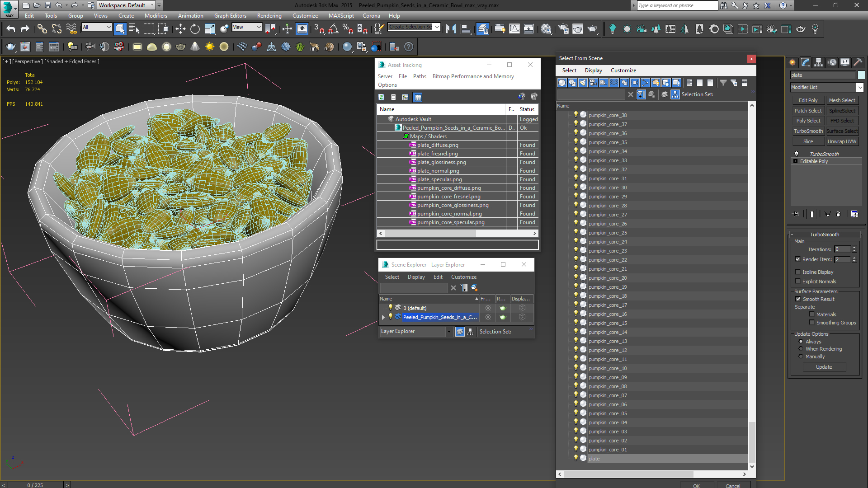
Task: Click object name field containing plate
Action: point(823,75)
